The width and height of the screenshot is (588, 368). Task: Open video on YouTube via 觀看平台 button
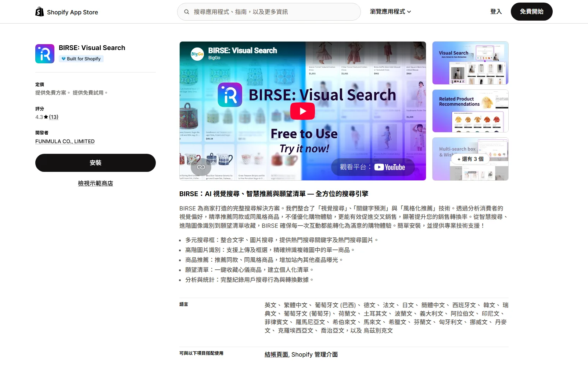pyautogui.click(x=373, y=167)
